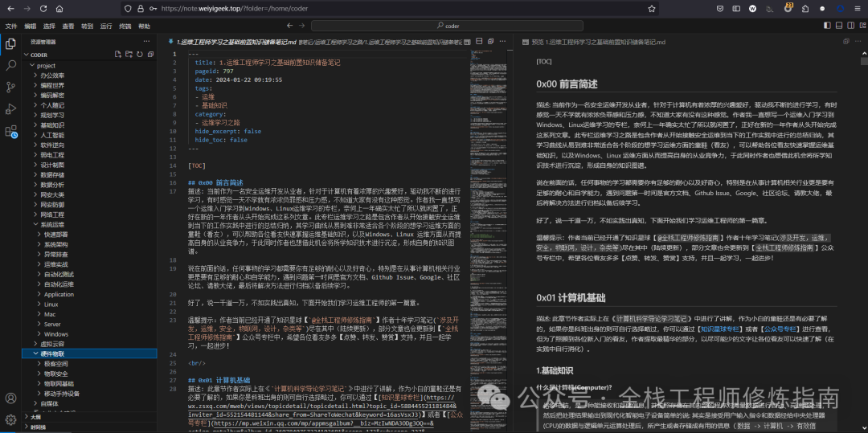Screen dimensions: 868x433
Task: Switch to the 预览 markdown preview tab
Action: pyautogui.click(x=593, y=42)
